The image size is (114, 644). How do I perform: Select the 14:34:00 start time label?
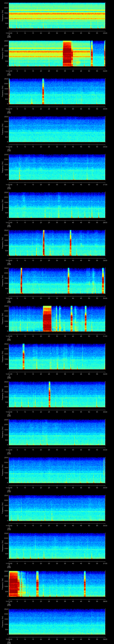coord(9,488)
